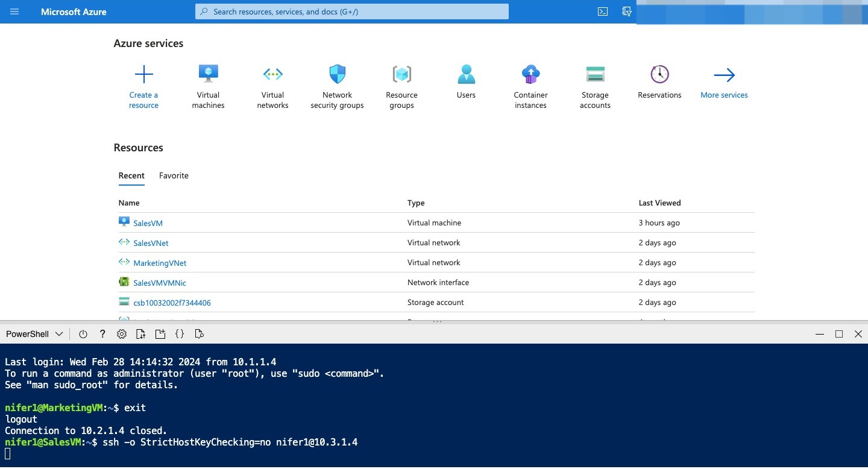Click SalesVMVMNic network interface row icon
The height and width of the screenshot is (469, 868).
click(124, 282)
